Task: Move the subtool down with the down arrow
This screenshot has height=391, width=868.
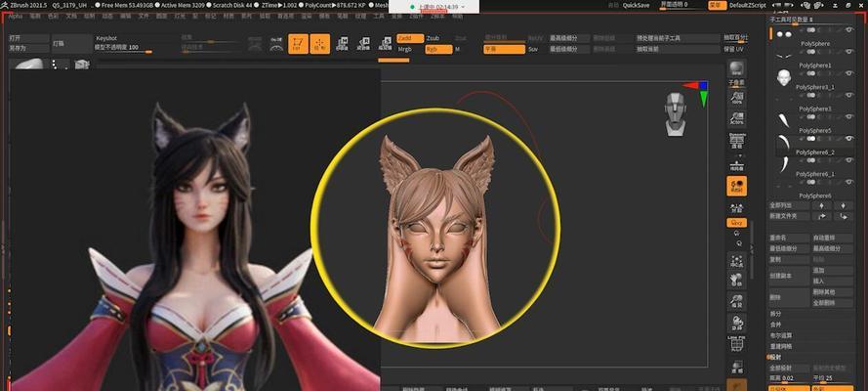Action: [843, 205]
